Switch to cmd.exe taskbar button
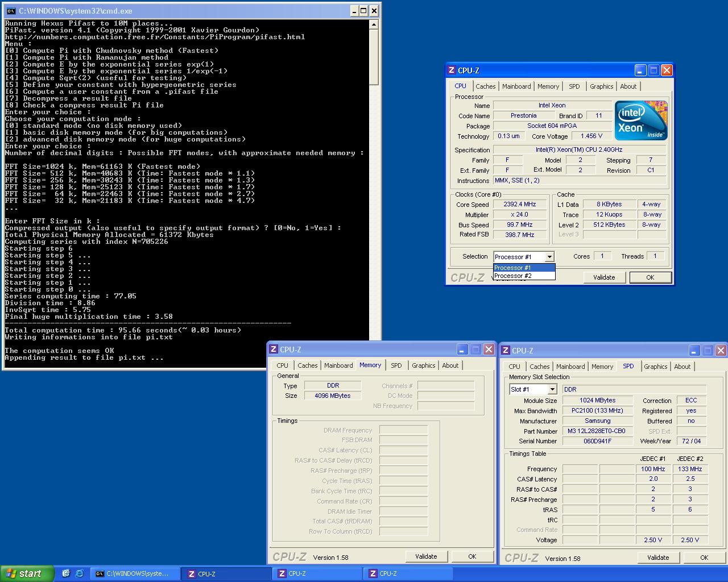The image size is (728, 582). click(x=135, y=574)
